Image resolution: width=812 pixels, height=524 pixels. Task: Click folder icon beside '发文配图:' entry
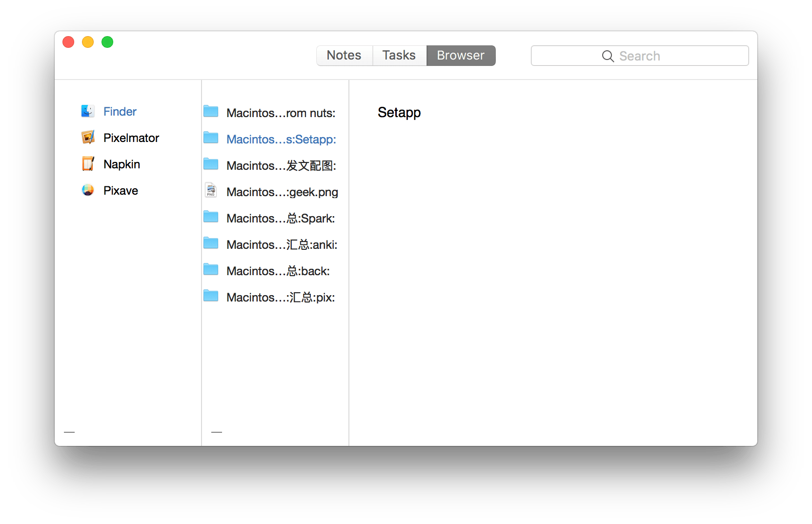211,164
